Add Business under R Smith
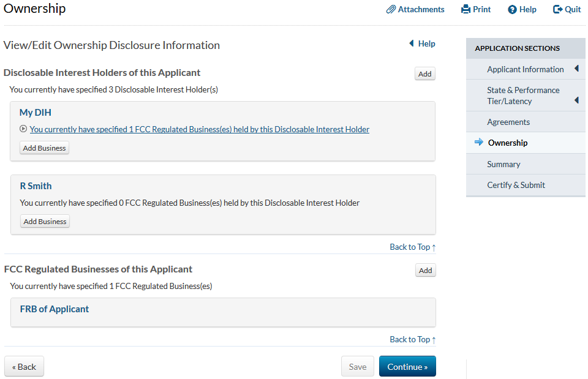Screen dimensions: 588x379 45,222
